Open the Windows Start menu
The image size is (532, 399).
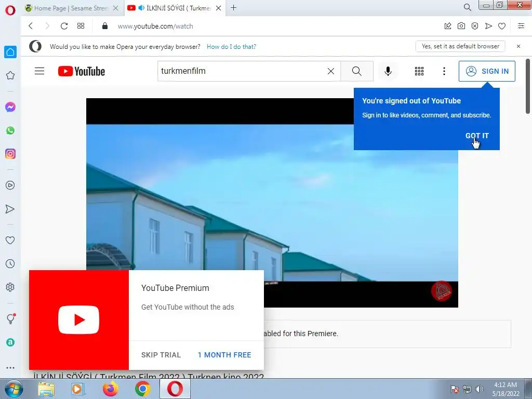point(14,389)
